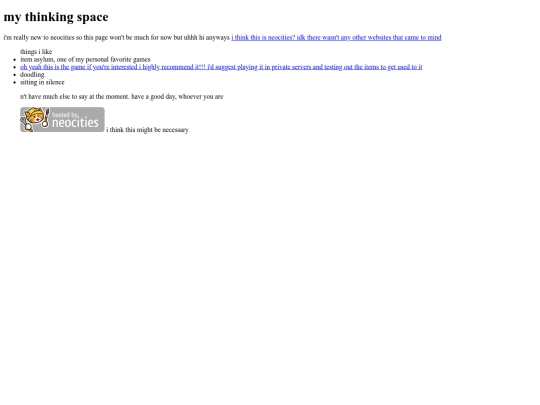Click the intro text 'i'm really new to neocities'
Image resolution: width=540 pixels, height=405 pixels.
point(39,37)
